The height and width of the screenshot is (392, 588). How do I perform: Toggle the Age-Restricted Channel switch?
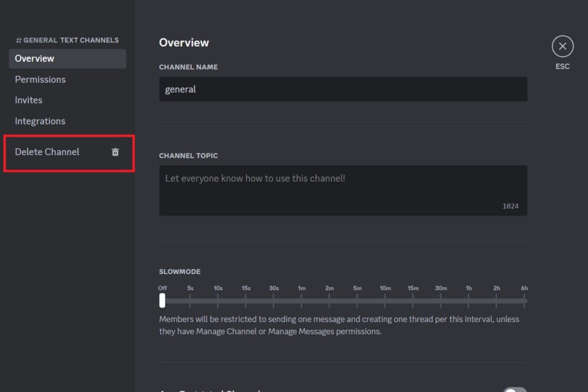[515, 389]
